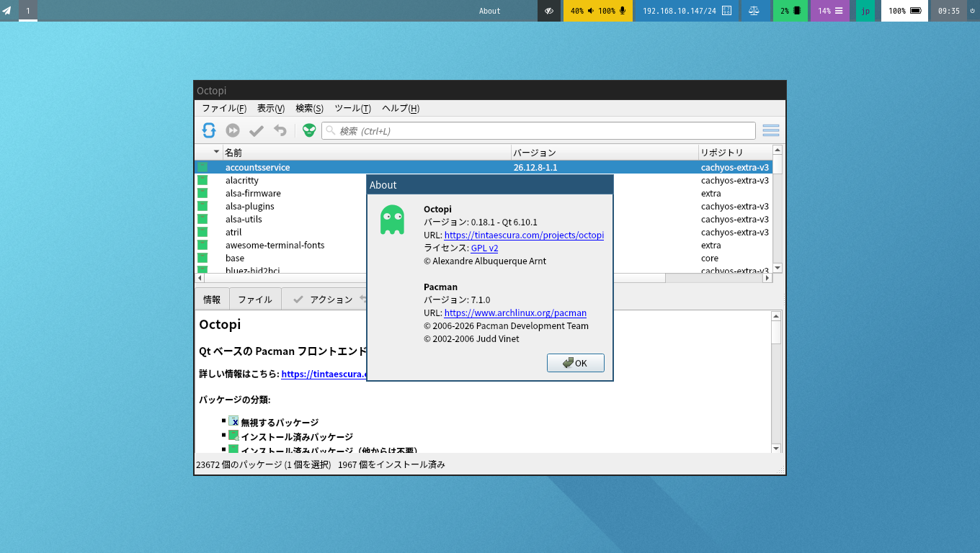Click the green ghost Octopi logo

[392, 220]
